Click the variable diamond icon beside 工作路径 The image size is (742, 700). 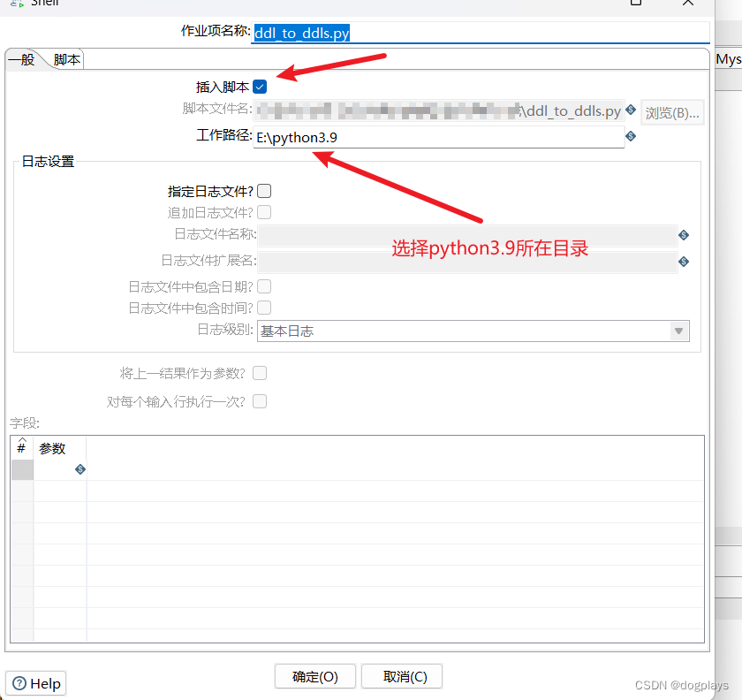click(631, 136)
